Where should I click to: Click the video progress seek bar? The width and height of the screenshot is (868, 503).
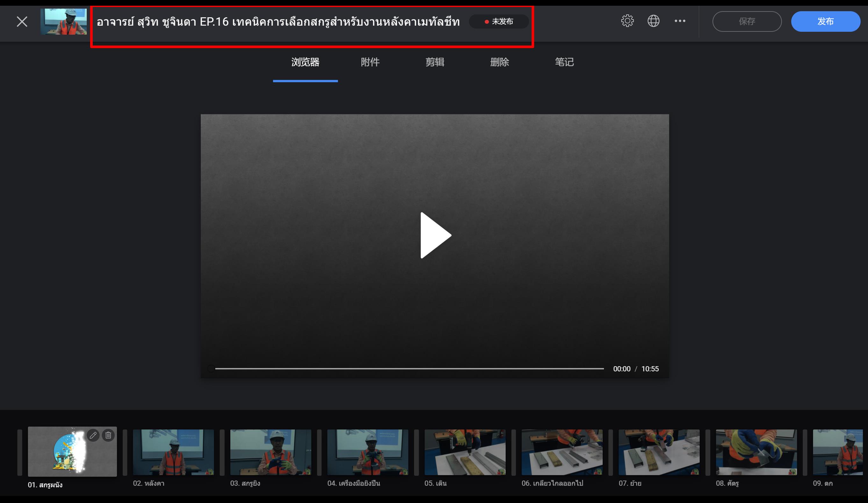[x=409, y=369]
